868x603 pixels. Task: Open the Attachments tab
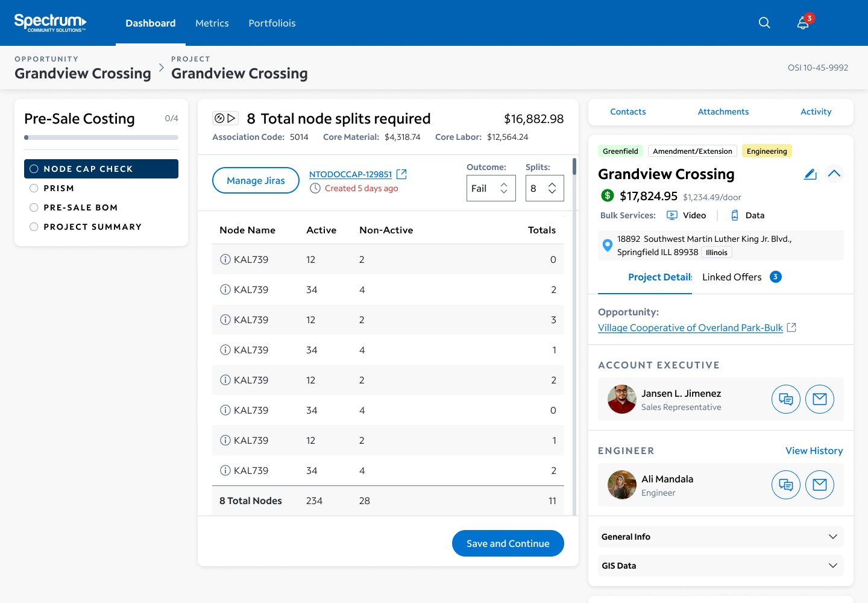723,112
